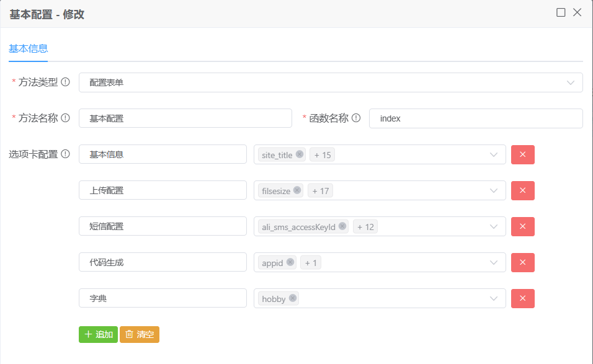Delete the 字典 tab row

point(522,298)
